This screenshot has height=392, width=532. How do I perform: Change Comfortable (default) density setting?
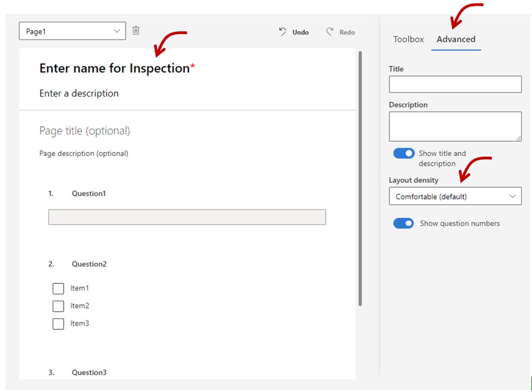pyautogui.click(x=454, y=196)
